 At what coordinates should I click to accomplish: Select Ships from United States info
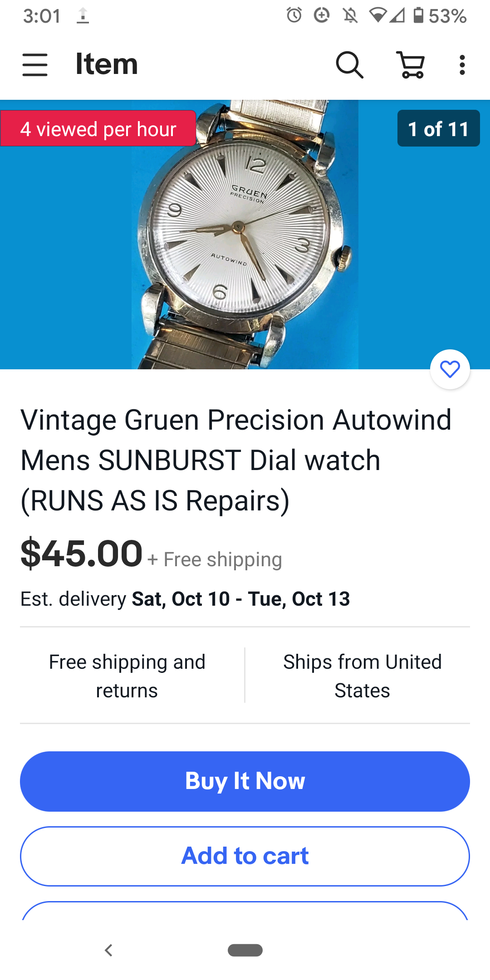click(x=362, y=676)
